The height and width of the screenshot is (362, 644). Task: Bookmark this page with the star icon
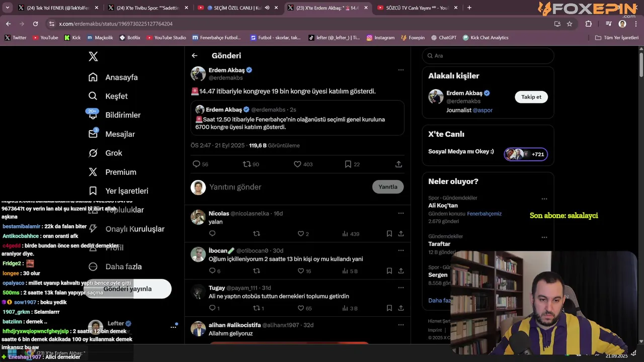(x=570, y=24)
